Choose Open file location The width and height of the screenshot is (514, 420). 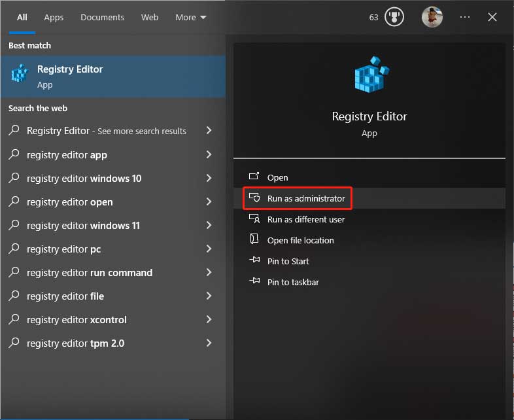369,240
